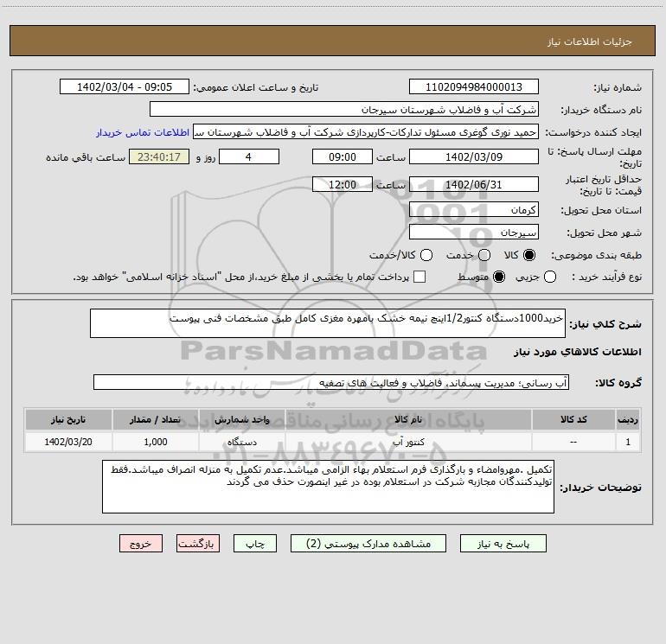Click the بازگشت back button
The image size is (666, 644).
[x=198, y=544]
